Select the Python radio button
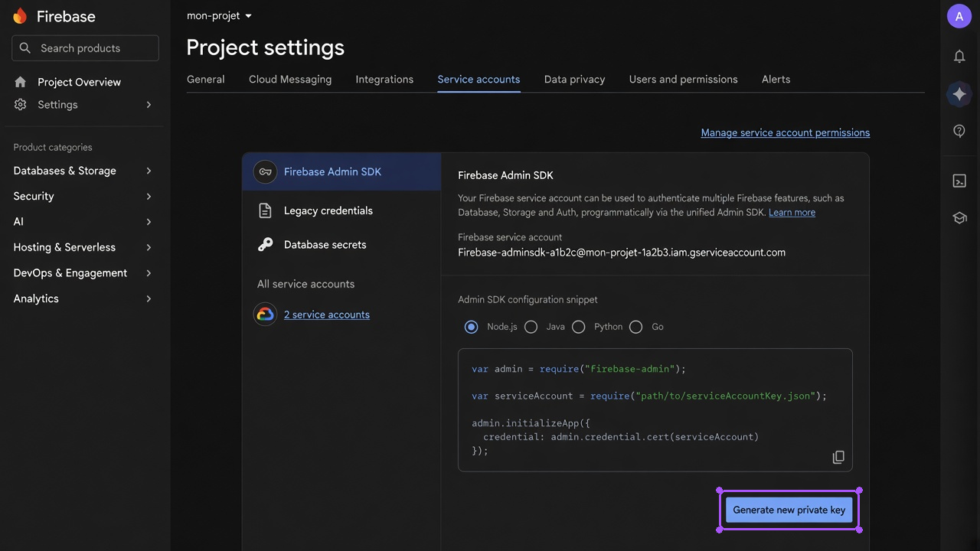This screenshot has height=551, width=980. (579, 327)
